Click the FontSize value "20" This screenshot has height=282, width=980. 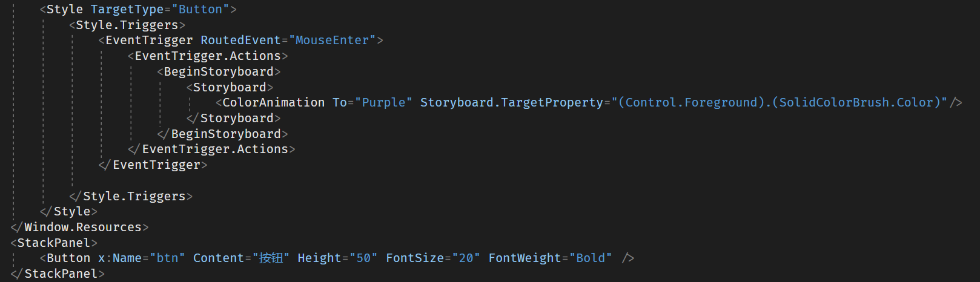click(x=466, y=258)
